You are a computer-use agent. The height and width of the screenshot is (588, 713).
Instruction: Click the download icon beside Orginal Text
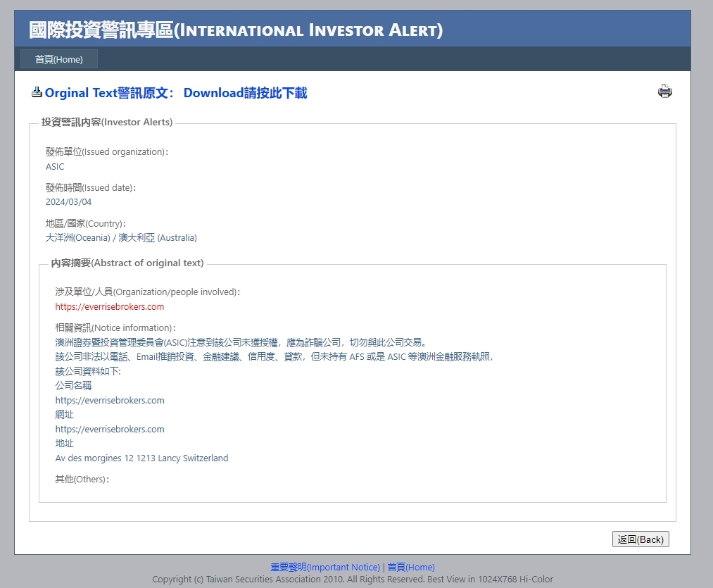coord(37,93)
